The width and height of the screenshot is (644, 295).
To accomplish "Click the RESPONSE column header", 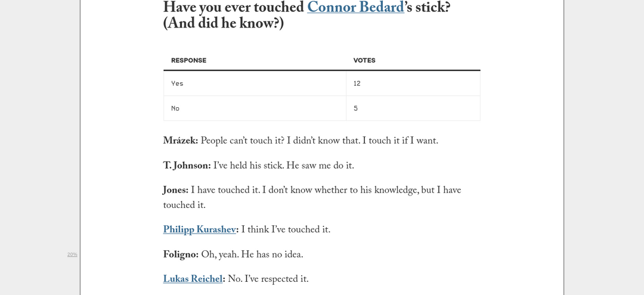I will [188, 60].
